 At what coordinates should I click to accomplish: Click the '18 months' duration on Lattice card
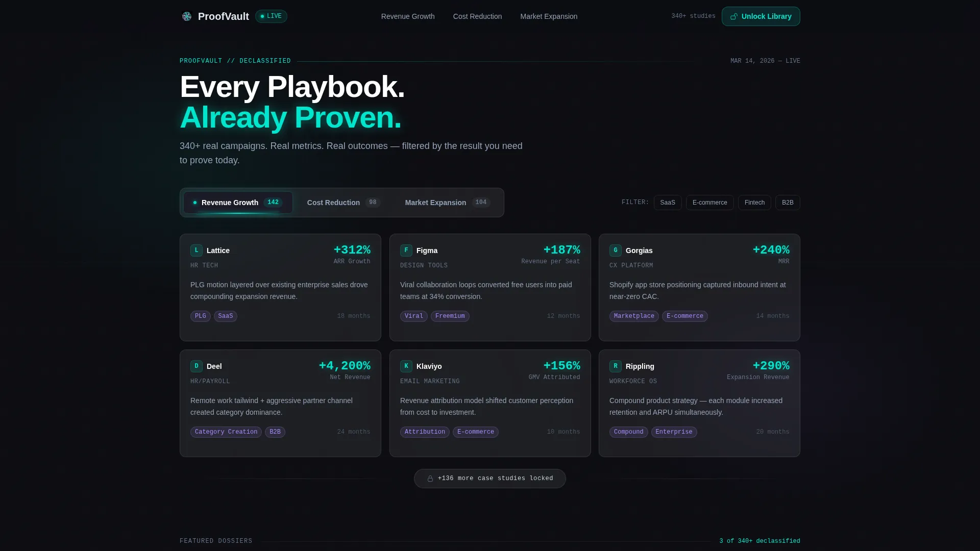pyautogui.click(x=354, y=316)
